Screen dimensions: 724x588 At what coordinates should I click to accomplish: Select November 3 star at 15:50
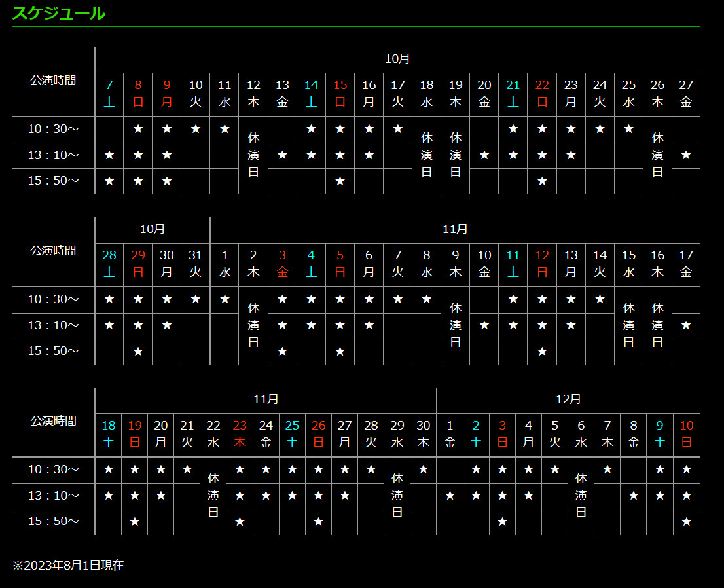pyautogui.click(x=282, y=352)
